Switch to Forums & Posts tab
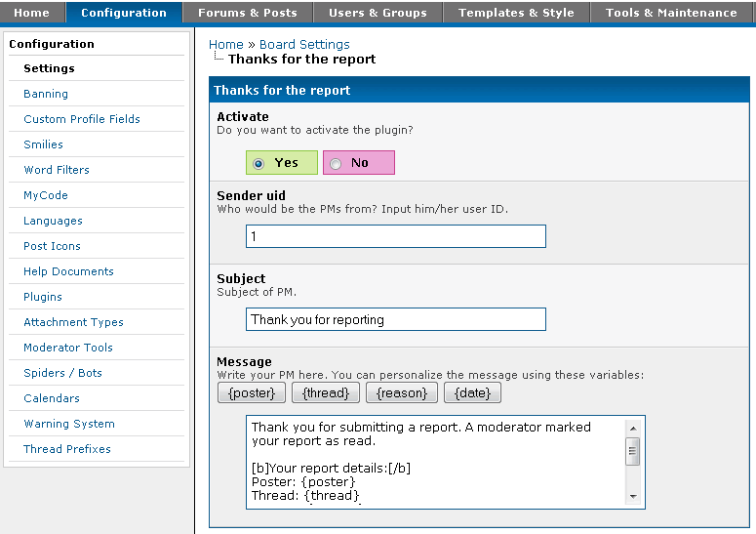The width and height of the screenshot is (756, 534). point(247,13)
